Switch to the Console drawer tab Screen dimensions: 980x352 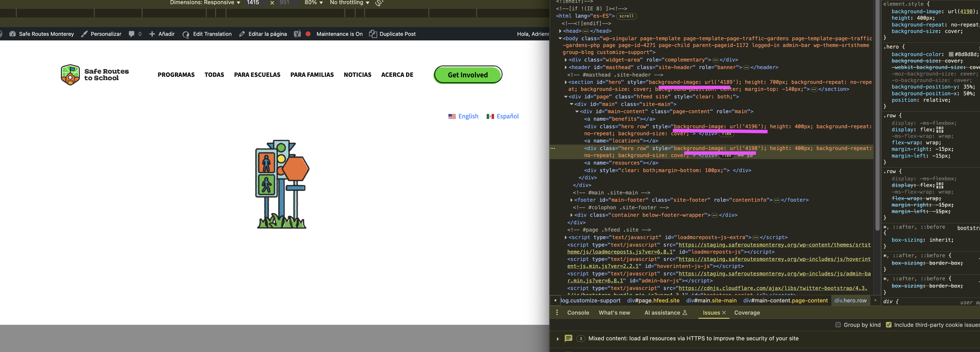(578, 313)
